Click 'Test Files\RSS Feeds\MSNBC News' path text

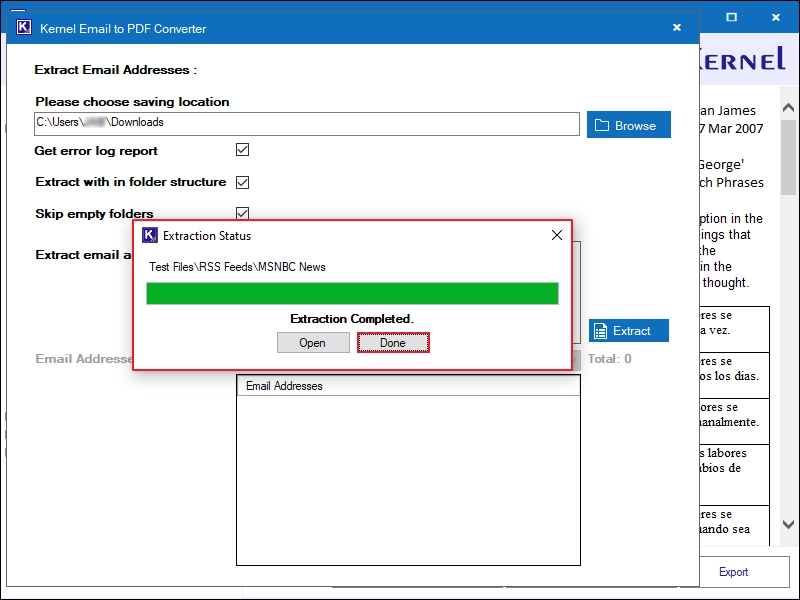[x=237, y=267]
